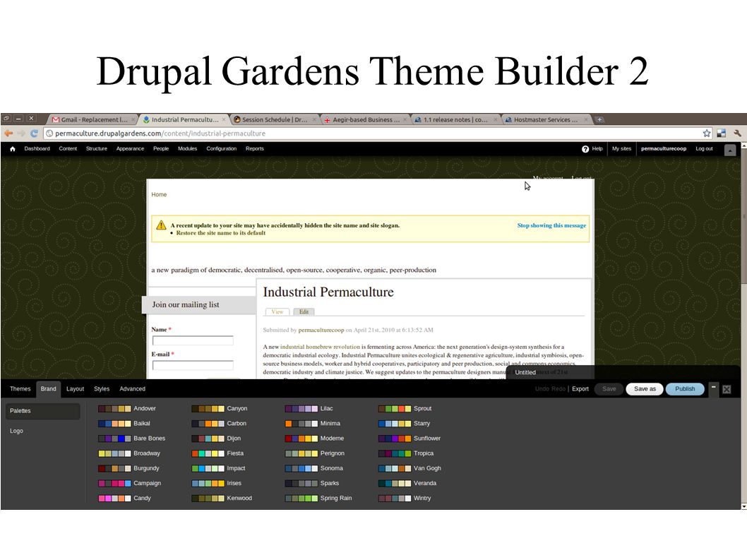Open industrial homebrew revolution link
This screenshot has width=747, height=560.
pyautogui.click(x=320, y=347)
